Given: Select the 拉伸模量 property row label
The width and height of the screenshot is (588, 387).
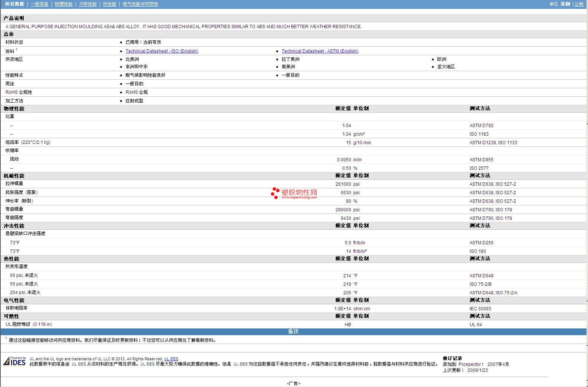Looking at the screenshot, I should 14,183.
